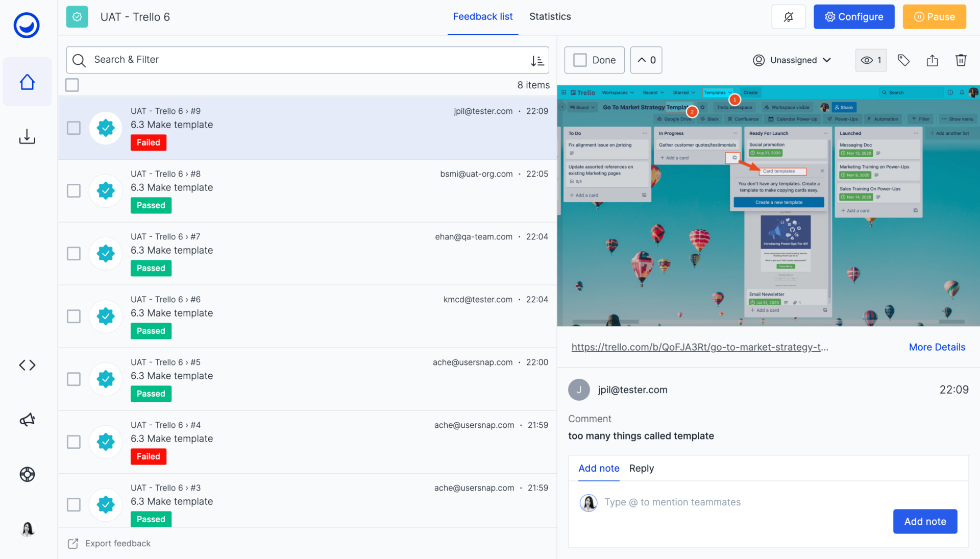Mark the feedback item as Done
Screen dimensions: 980x559
coord(594,60)
